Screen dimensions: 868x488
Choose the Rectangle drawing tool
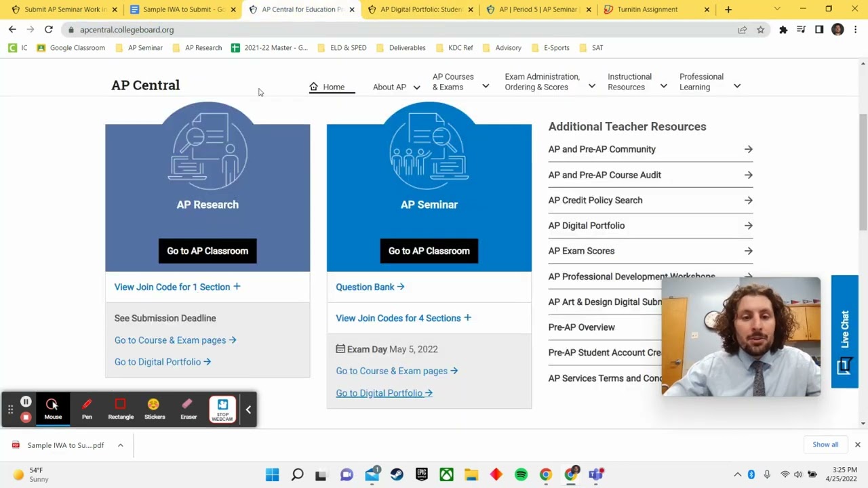coord(121,409)
